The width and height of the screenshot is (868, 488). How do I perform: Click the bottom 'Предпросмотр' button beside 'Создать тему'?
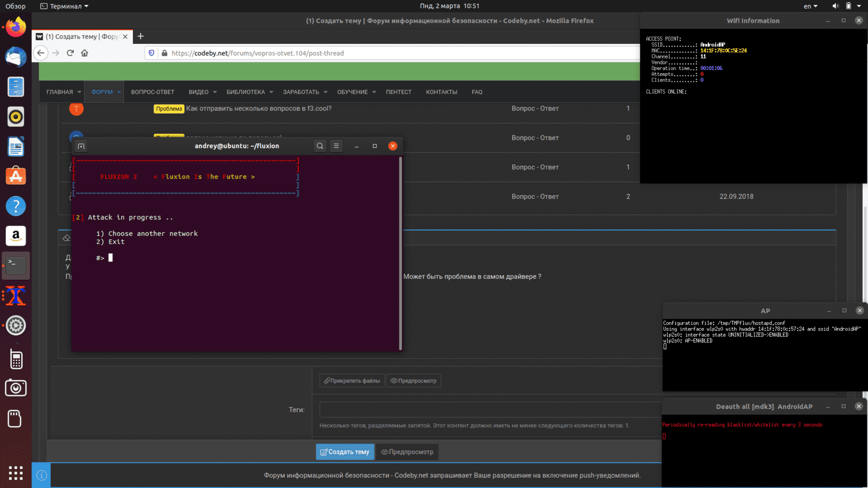pos(407,452)
